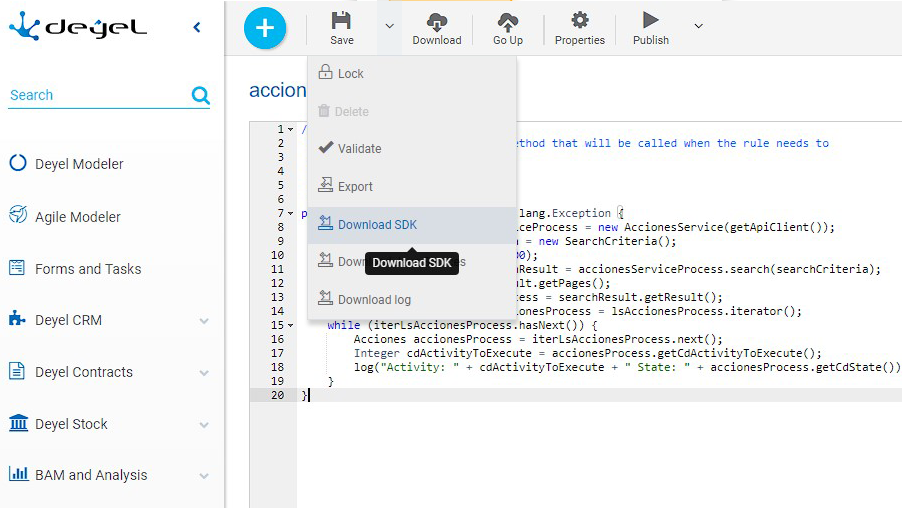Collapse code fold arrow on line 1

(x=291, y=129)
